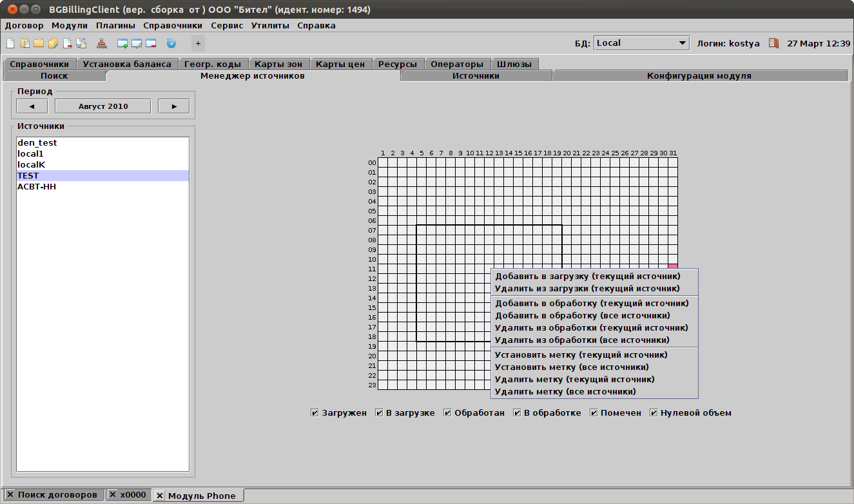Click the blue circular refresh icon
The width and height of the screenshot is (854, 504).
171,44
